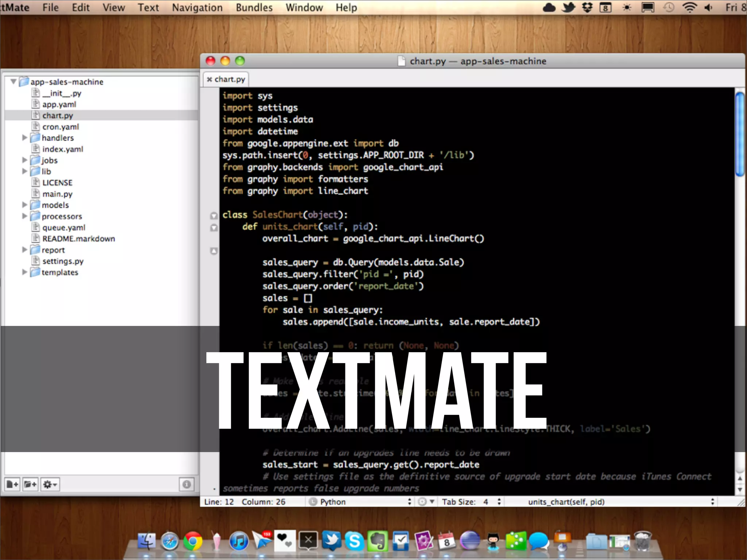Select README.markdown in the project tree

click(78, 238)
